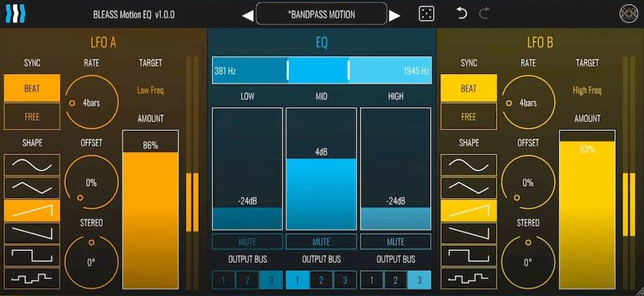644x296 pixels.
Task: Open the High Freq target selector in LFO B
Action: pos(587,90)
